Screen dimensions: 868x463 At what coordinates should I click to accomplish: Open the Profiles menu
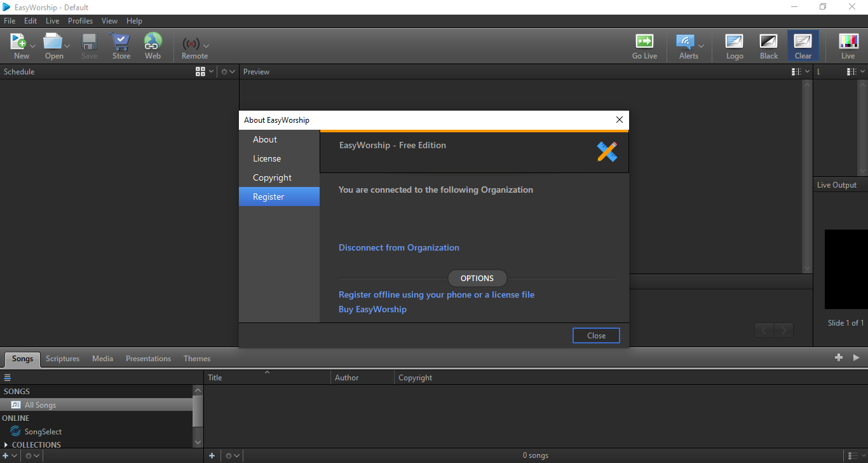[81, 21]
